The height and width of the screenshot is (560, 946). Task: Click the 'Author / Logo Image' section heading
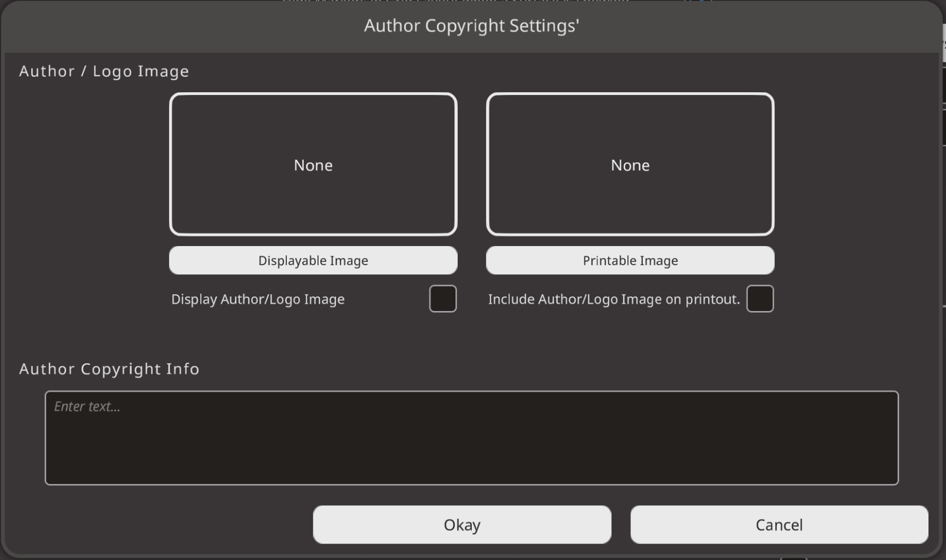(x=104, y=71)
